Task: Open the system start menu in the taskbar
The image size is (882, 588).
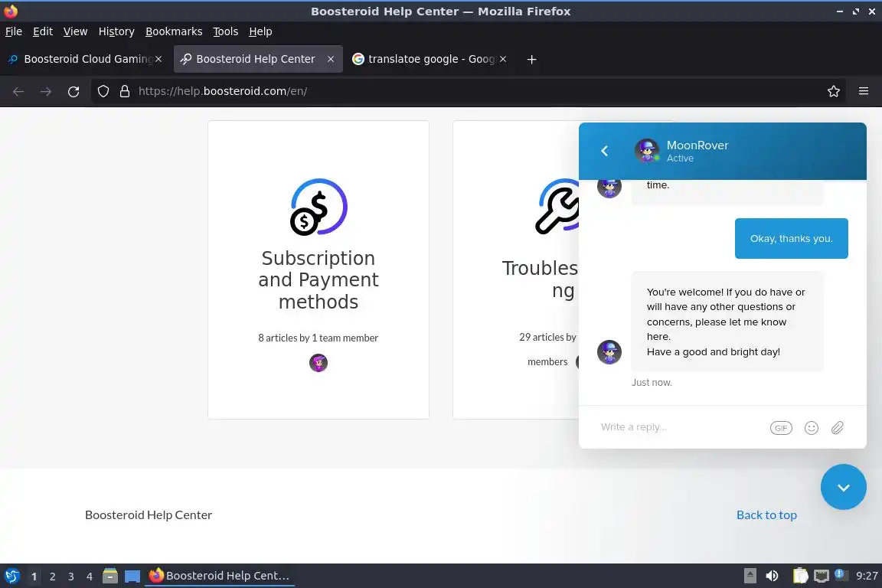Action: [11, 576]
